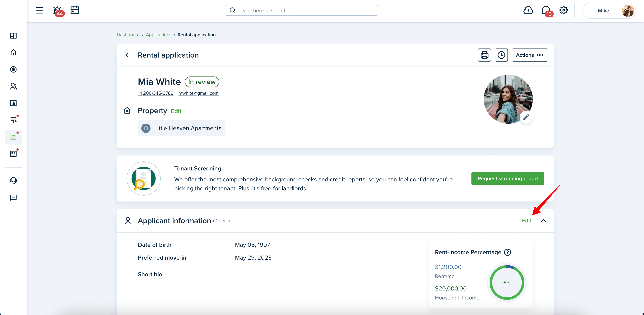Click the (Details) label
Screen dimensions: 644x315
pyautogui.click(x=221, y=221)
